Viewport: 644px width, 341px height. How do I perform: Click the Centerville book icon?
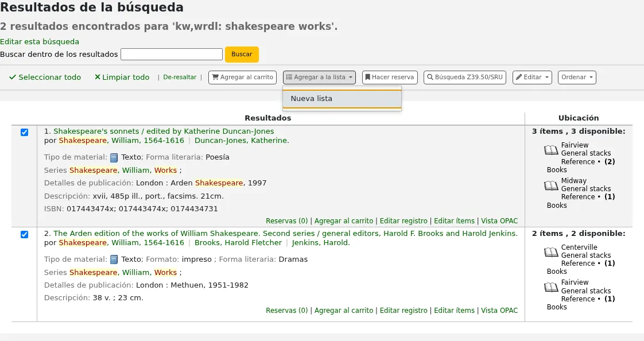tap(551, 252)
